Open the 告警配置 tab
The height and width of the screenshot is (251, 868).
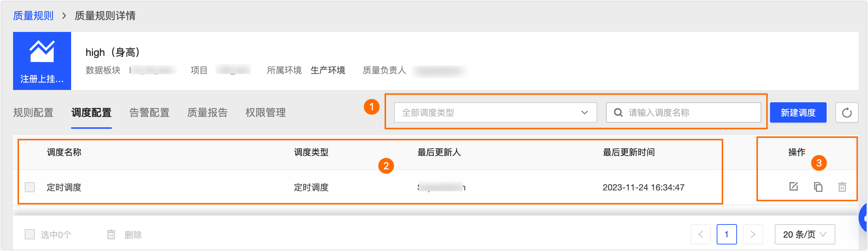click(150, 112)
